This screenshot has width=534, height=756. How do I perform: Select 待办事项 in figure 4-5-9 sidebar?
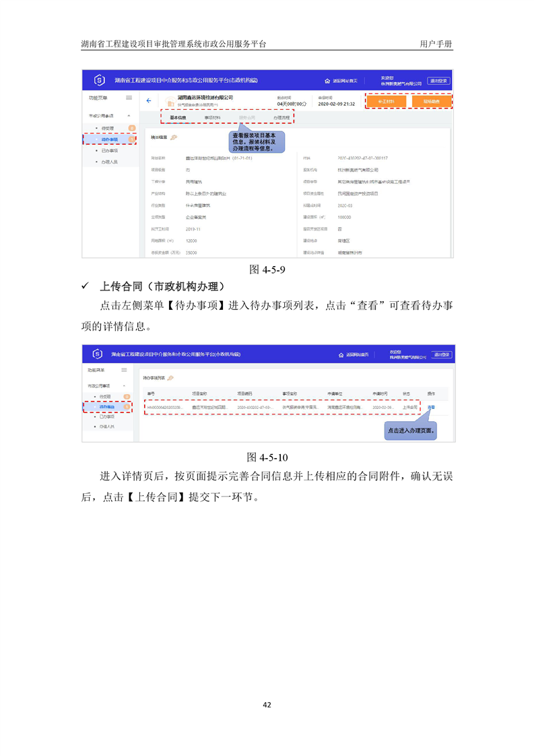109,139
